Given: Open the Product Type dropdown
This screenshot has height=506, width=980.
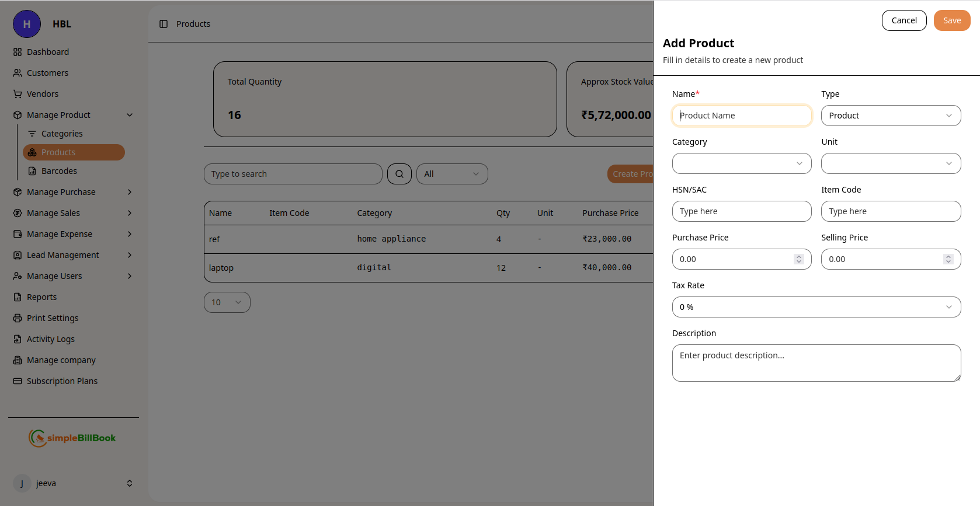Looking at the screenshot, I should tap(891, 116).
